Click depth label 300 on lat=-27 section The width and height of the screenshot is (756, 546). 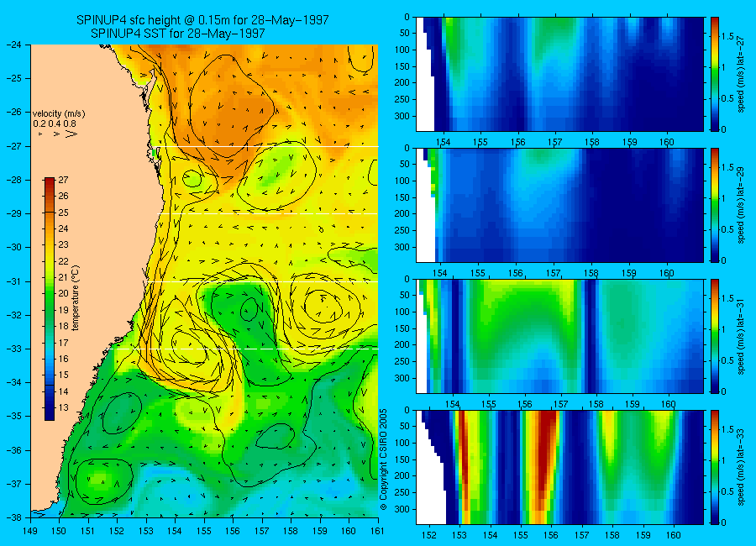402,116
